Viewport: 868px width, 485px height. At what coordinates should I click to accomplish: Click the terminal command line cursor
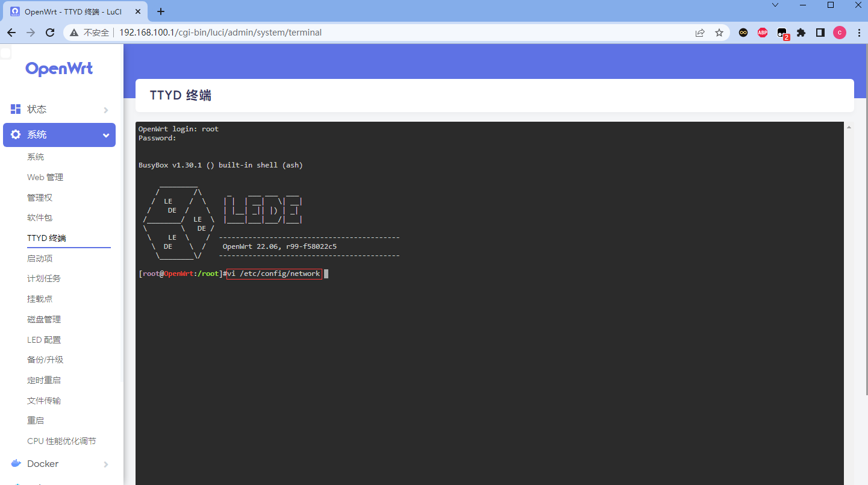coord(326,274)
